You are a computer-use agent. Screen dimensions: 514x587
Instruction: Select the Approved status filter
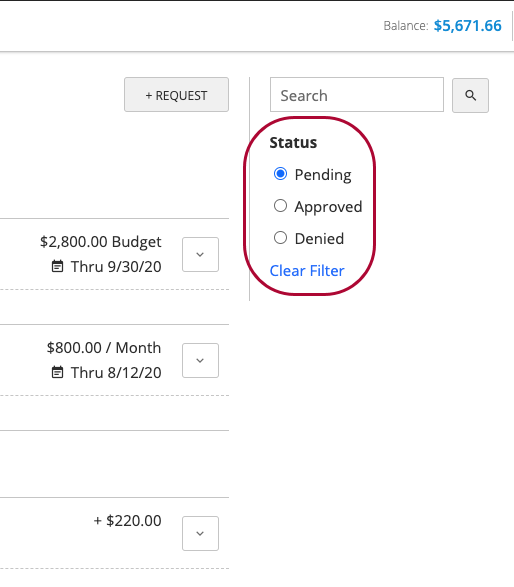tap(280, 206)
